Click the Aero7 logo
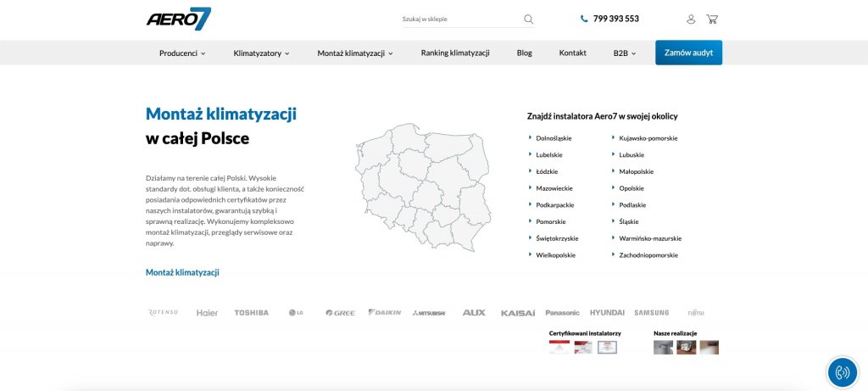 pos(178,19)
